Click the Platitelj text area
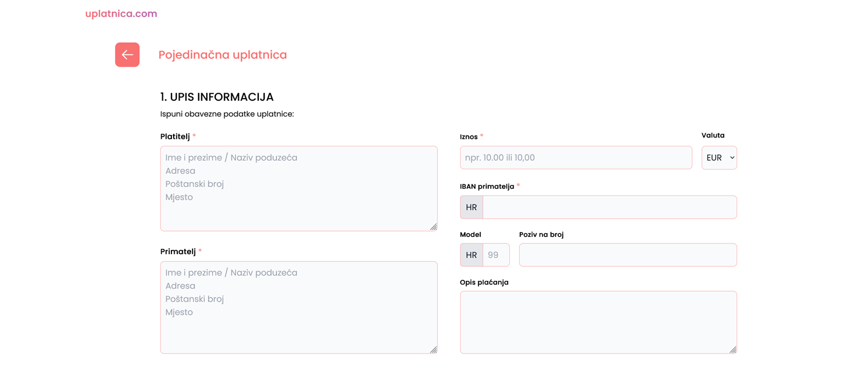The height and width of the screenshot is (391, 868). tap(298, 188)
